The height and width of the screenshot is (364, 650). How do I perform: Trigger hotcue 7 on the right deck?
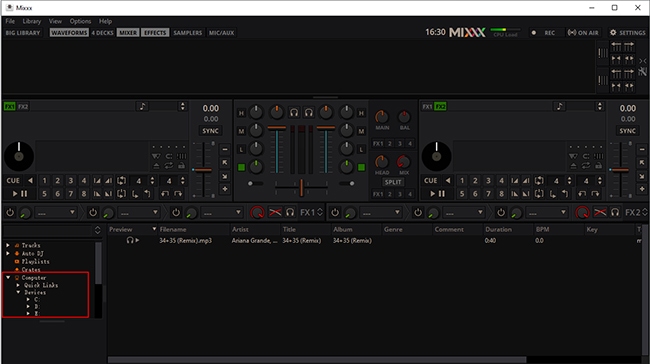point(488,194)
